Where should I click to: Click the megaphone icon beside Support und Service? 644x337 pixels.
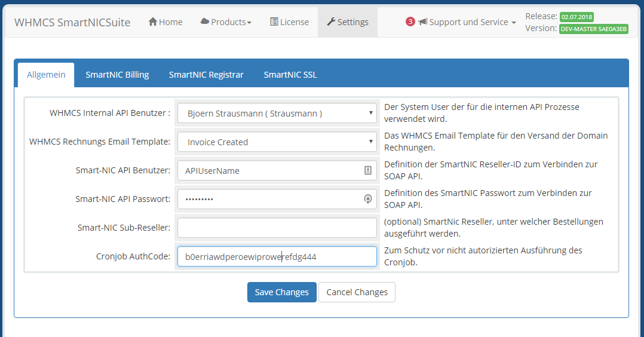tap(422, 22)
